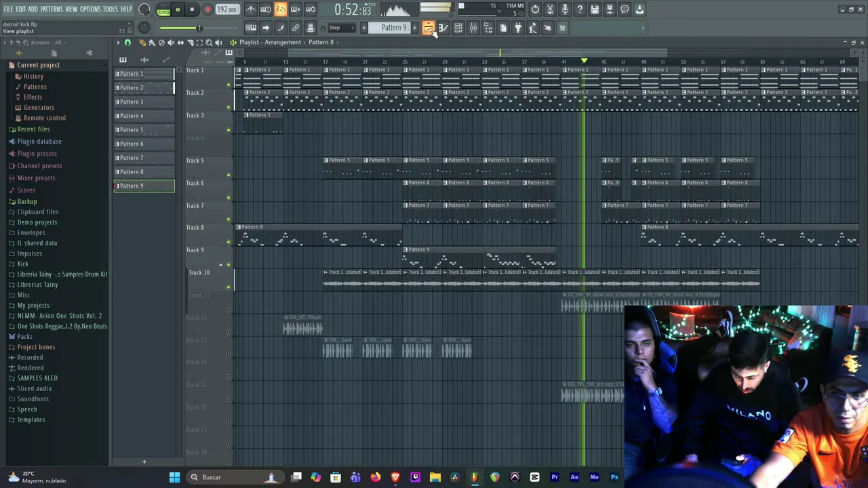Open the PATTERNS menu
Image resolution: width=868 pixels, height=488 pixels.
click(52, 9)
